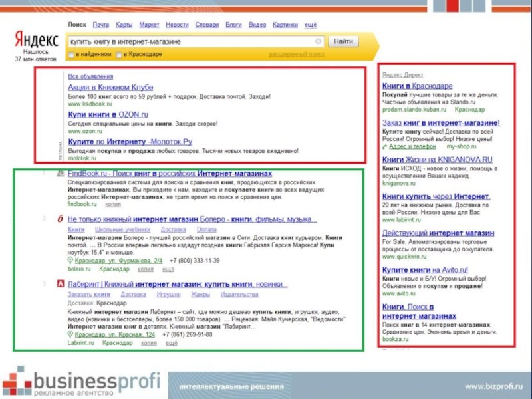Expand 'ещё' under the bolero.ru result

(x=168, y=269)
